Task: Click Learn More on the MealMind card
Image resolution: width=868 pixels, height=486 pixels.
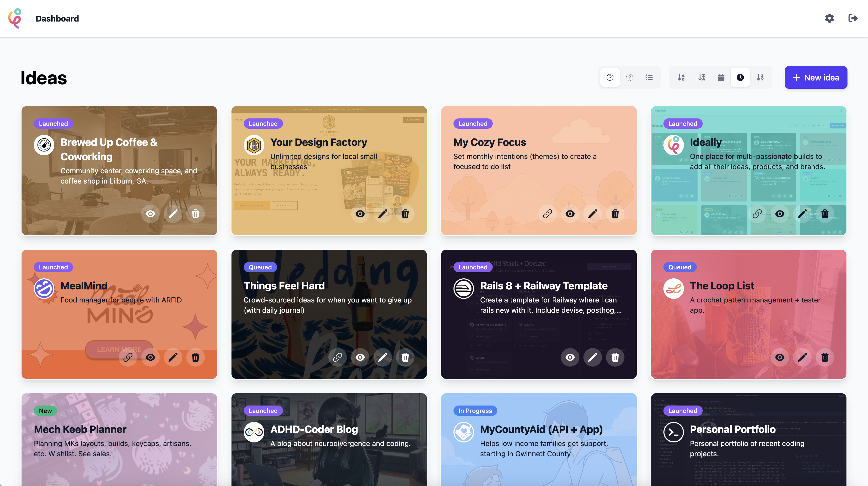Action: (x=119, y=349)
